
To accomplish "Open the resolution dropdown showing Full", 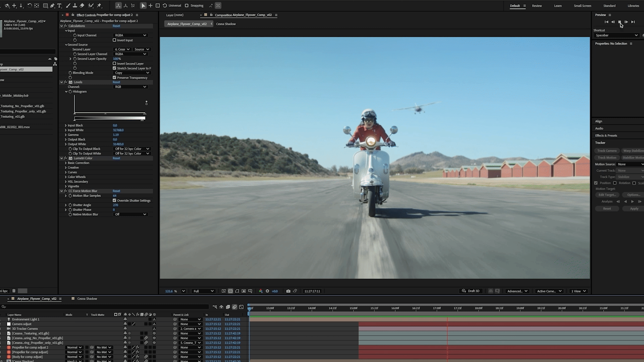I will [203, 291].
